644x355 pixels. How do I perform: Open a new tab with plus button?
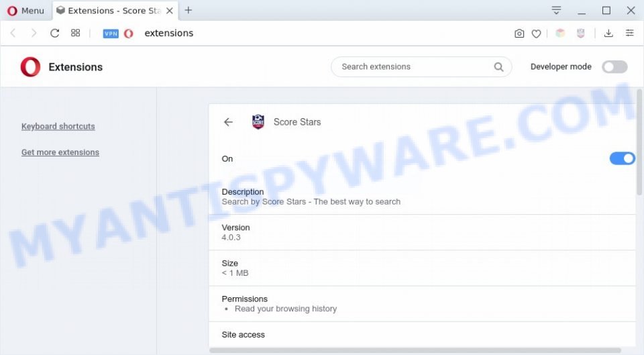tap(189, 10)
